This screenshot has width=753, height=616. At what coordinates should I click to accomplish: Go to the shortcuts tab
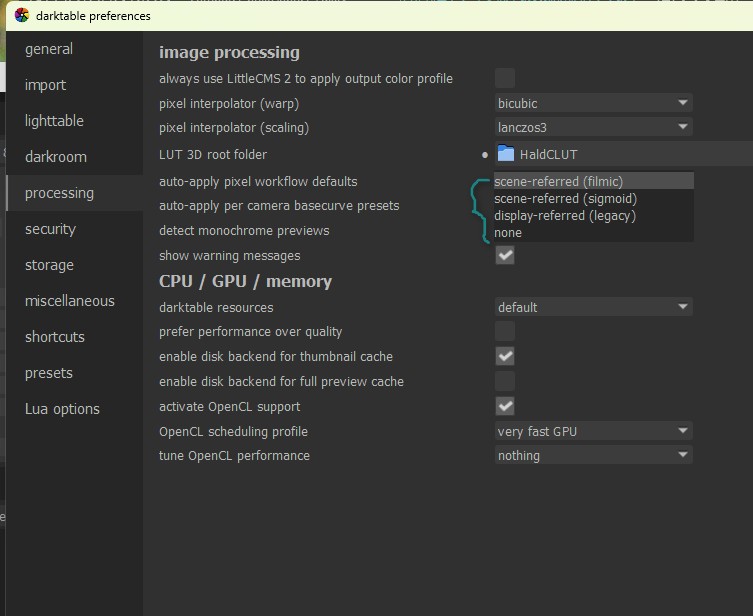click(55, 337)
